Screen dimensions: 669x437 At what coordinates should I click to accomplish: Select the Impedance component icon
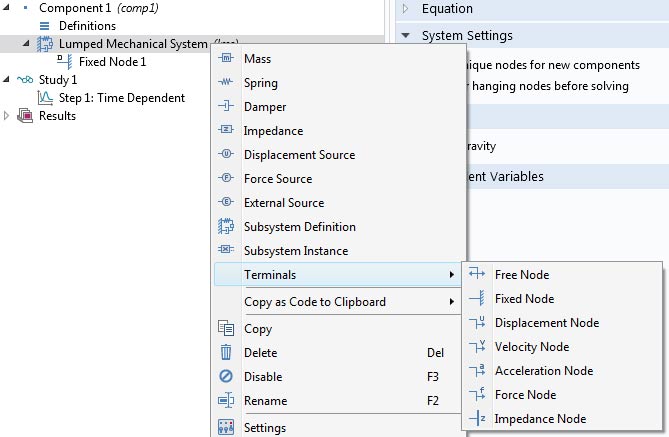point(226,131)
